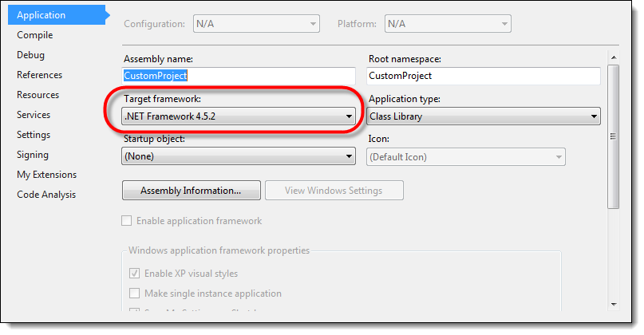Select the My Extensions tab
This screenshot has width=644, height=335.
(x=47, y=175)
